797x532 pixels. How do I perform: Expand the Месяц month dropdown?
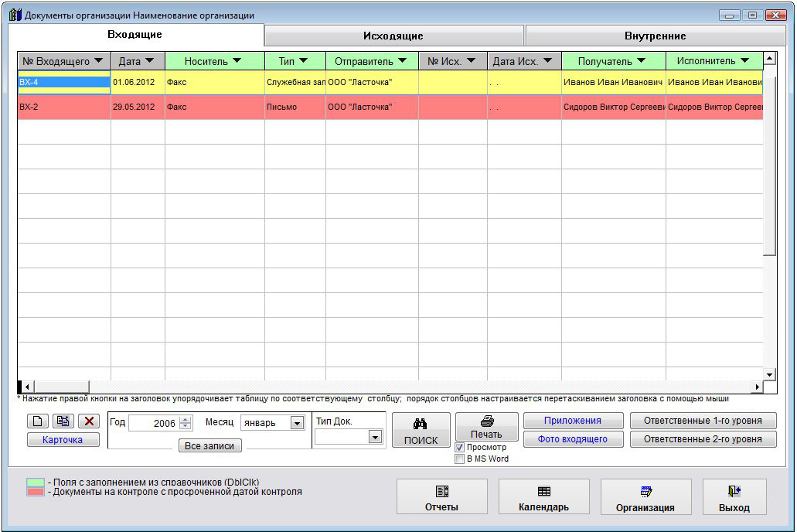(297, 423)
